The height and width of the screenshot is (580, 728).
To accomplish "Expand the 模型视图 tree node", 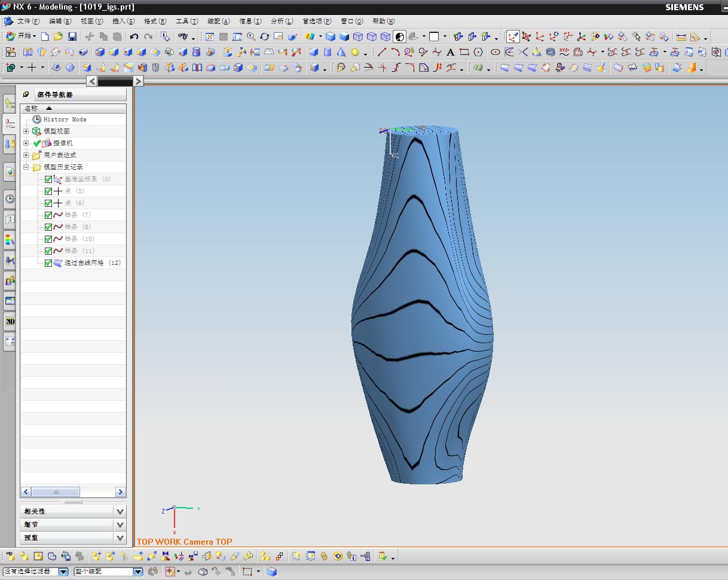I will point(26,131).
